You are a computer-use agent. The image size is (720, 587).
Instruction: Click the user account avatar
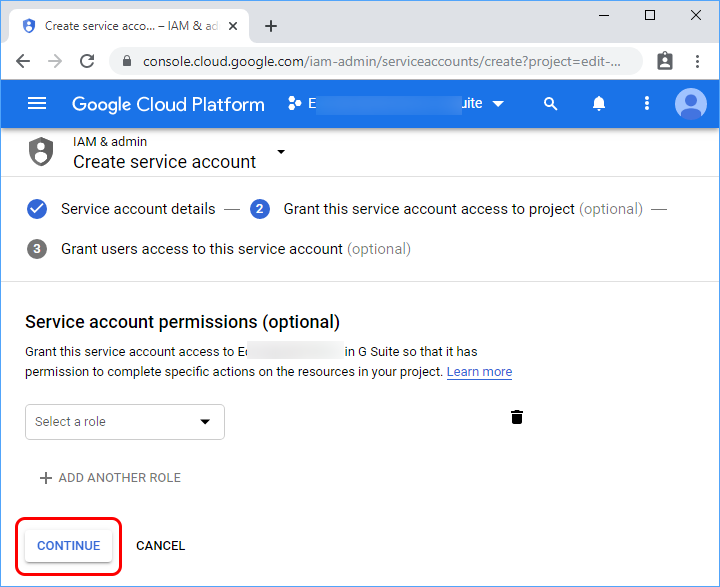pos(690,104)
